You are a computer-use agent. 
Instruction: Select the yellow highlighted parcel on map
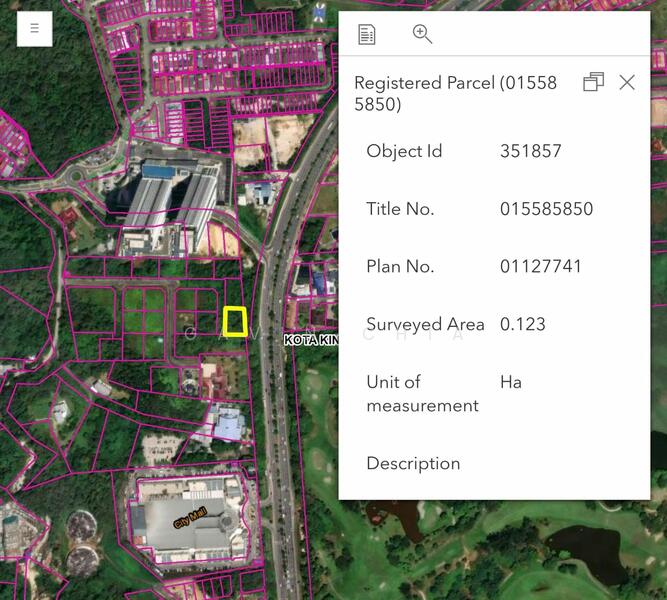tap(235, 321)
